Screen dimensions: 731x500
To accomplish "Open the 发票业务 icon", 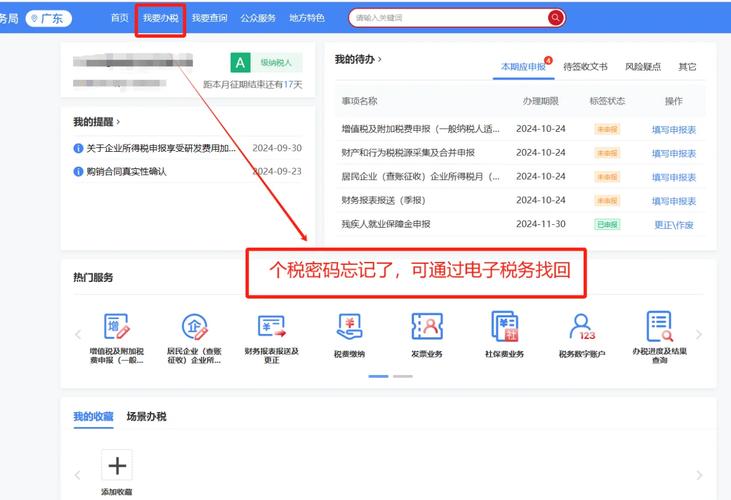I will (427, 327).
